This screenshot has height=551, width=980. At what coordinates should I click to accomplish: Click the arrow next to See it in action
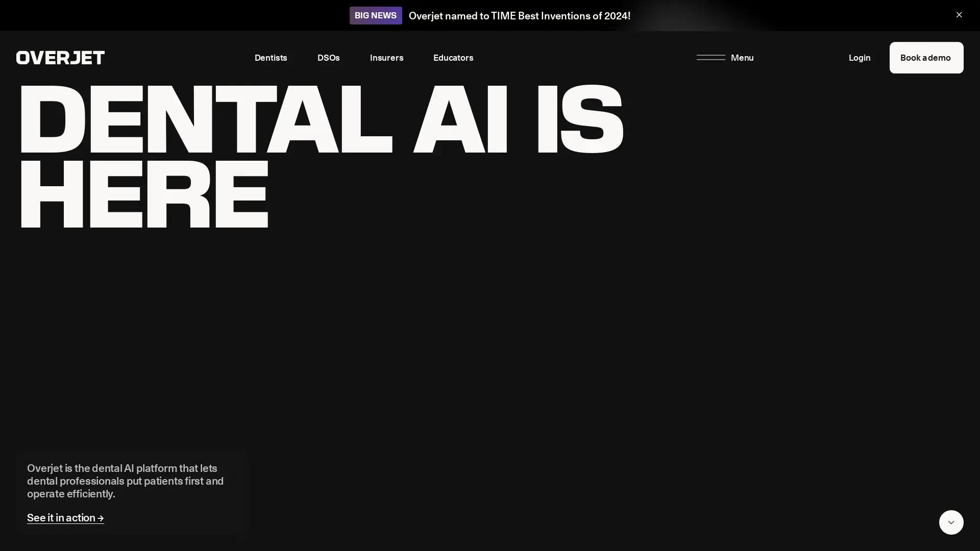click(x=100, y=518)
